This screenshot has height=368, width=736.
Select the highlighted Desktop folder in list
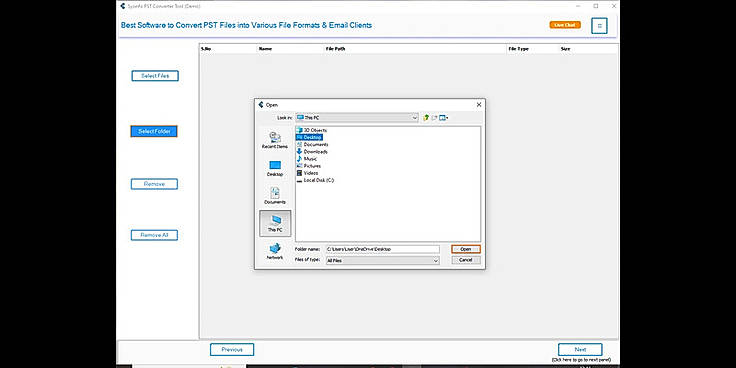point(309,137)
